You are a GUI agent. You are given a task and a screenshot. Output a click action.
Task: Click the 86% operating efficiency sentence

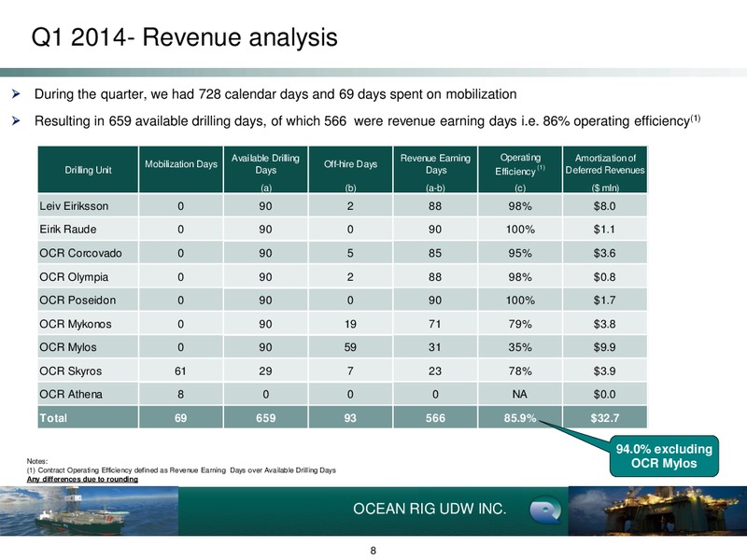pos(367,121)
